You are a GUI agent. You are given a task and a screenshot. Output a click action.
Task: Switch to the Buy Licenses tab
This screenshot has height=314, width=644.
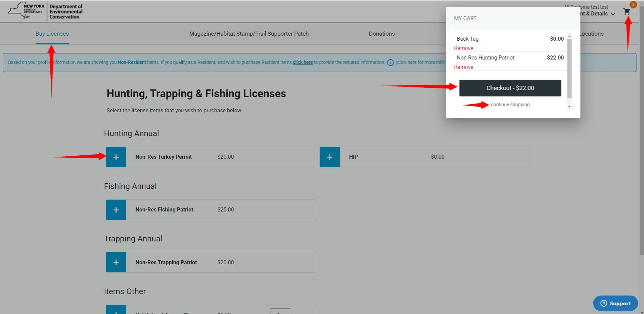(x=52, y=34)
